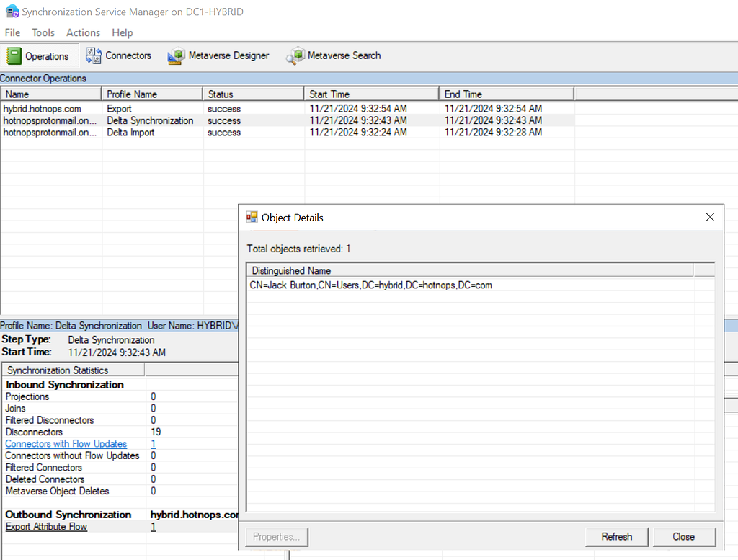Image resolution: width=738 pixels, height=560 pixels.
Task: Close the Object Details dialog with X
Action: (710, 217)
